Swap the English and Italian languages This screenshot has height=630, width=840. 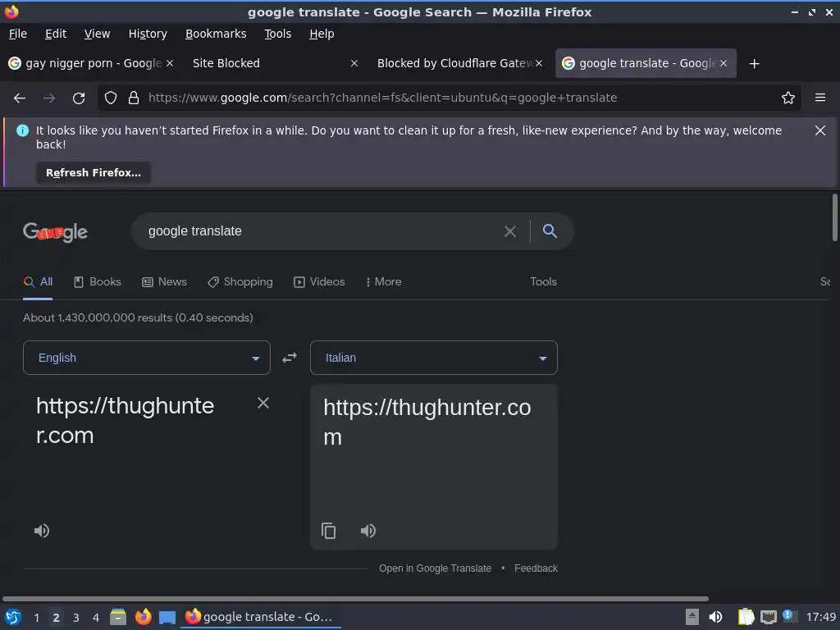pos(290,358)
